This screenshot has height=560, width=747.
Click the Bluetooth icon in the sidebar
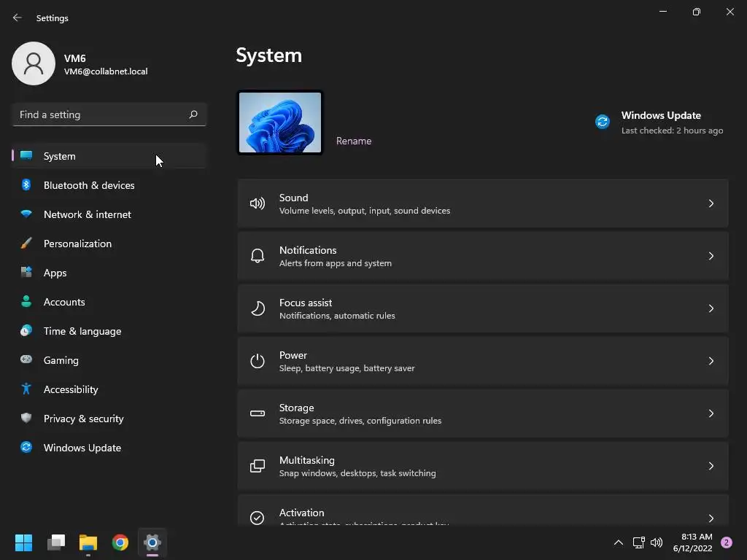pos(26,184)
